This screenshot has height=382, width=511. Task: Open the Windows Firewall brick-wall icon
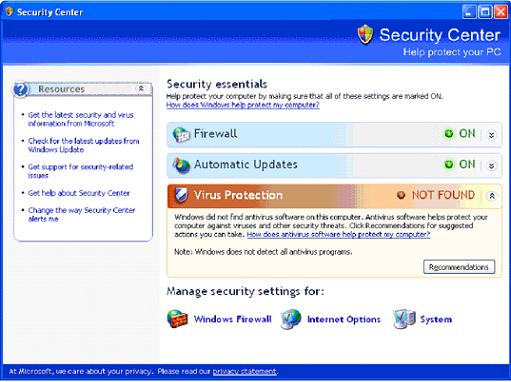click(x=177, y=319)
